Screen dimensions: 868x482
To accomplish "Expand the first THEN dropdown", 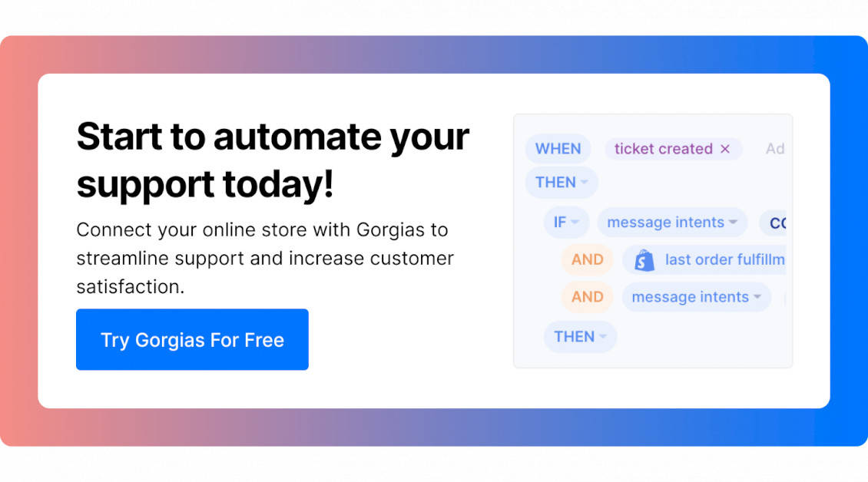I will (561, 183).
